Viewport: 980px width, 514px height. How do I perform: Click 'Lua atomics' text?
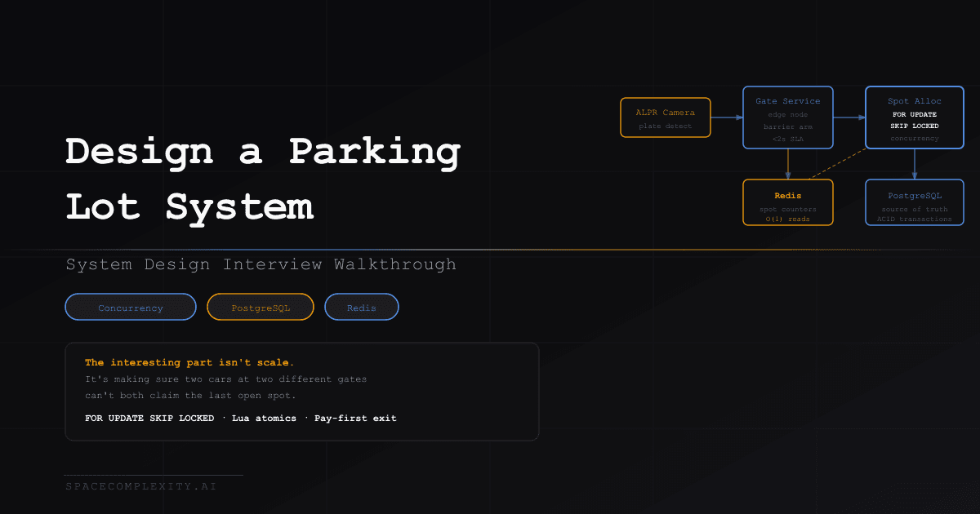click(x=264, y=418)
